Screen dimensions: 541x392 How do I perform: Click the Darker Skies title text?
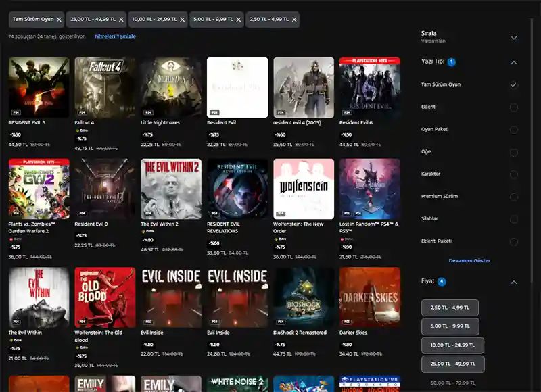(x=353, y=333)
